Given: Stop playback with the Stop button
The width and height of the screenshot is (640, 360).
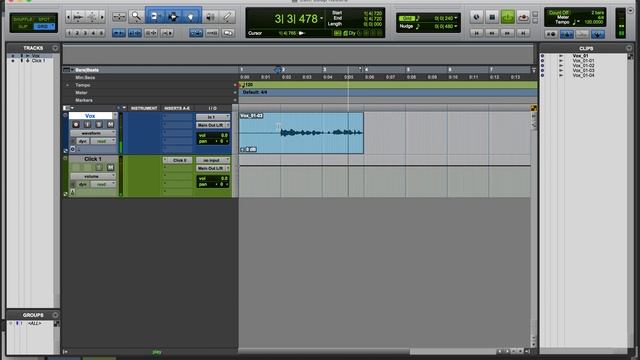Looking at the screenshot, I should [492, 17].
